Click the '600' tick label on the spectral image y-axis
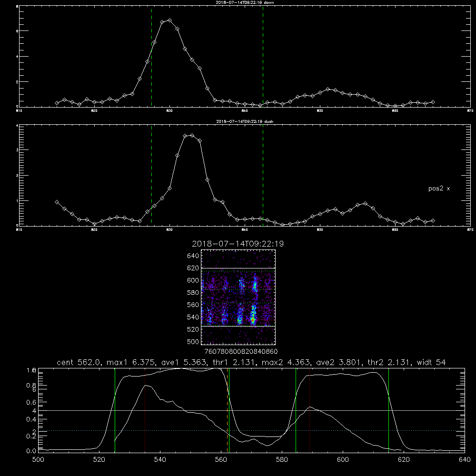This screenshot has width=476, height=476. (193, 280)
